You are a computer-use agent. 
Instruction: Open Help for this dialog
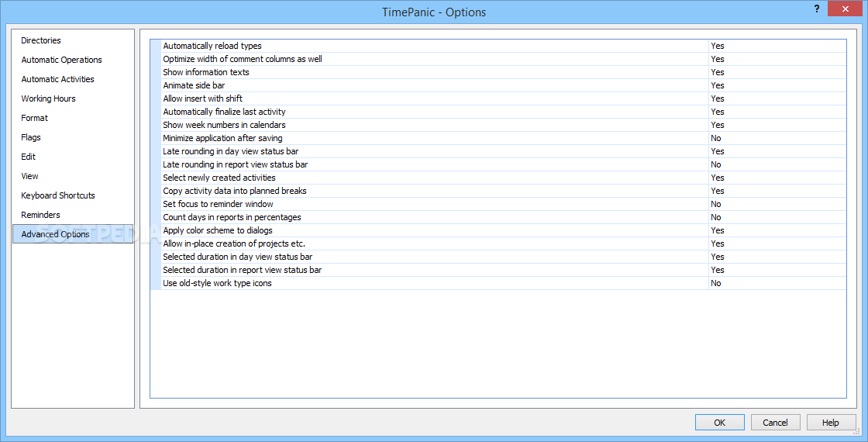point(831,423)
